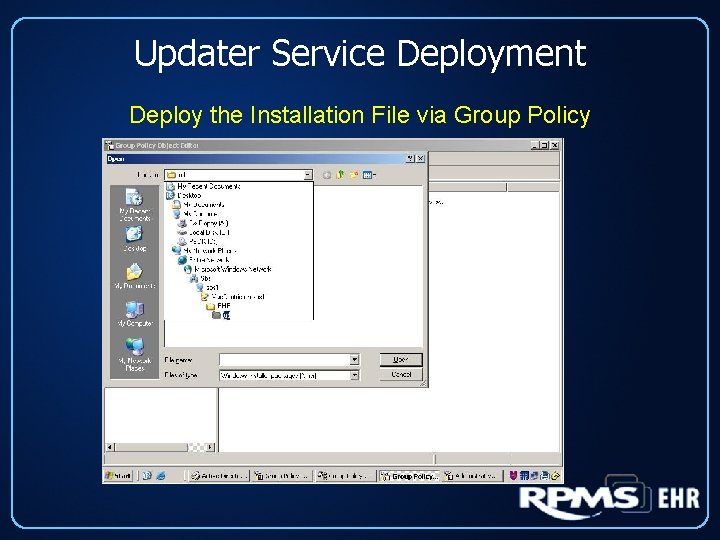Screen dimensions: 720x540
Task: Expand the Files of type dropdown arrow
Action: (354, 375)
